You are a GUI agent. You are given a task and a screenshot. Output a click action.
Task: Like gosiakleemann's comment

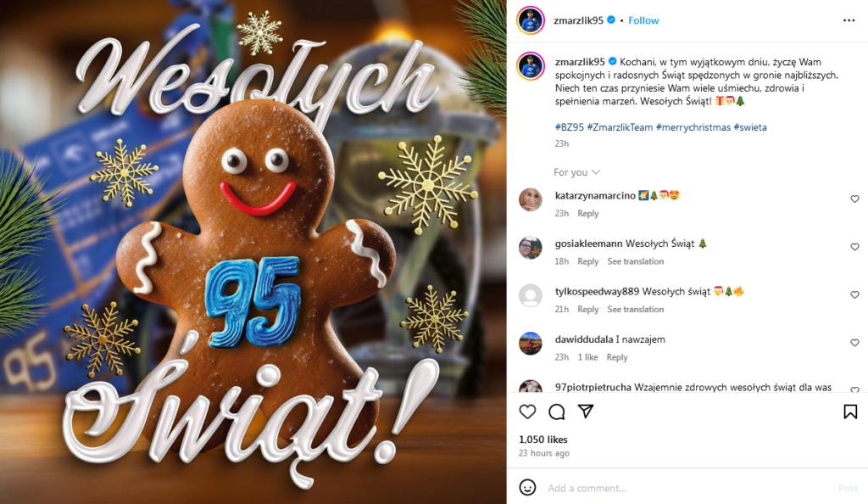(854, 247)
